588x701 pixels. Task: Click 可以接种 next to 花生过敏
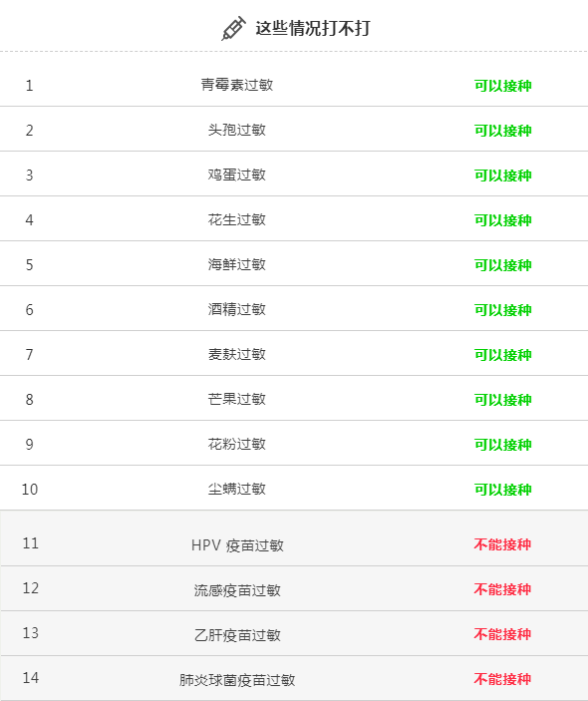502,220
